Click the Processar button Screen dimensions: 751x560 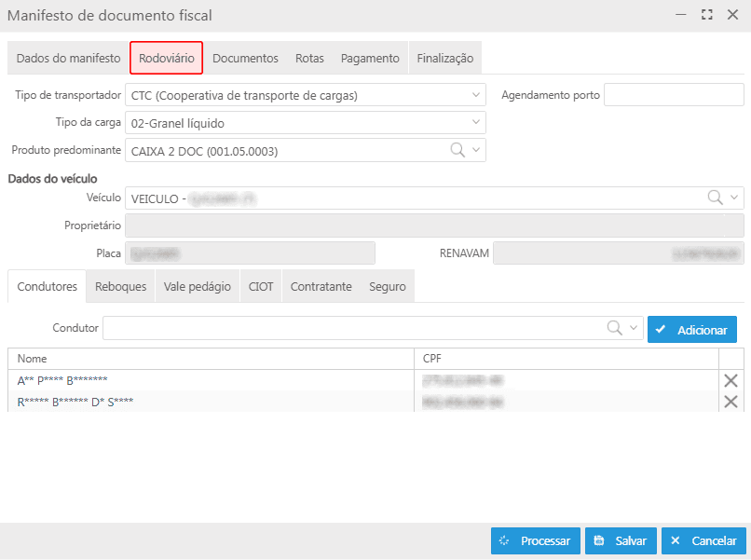pyautogui.click(x=535, y=540)
